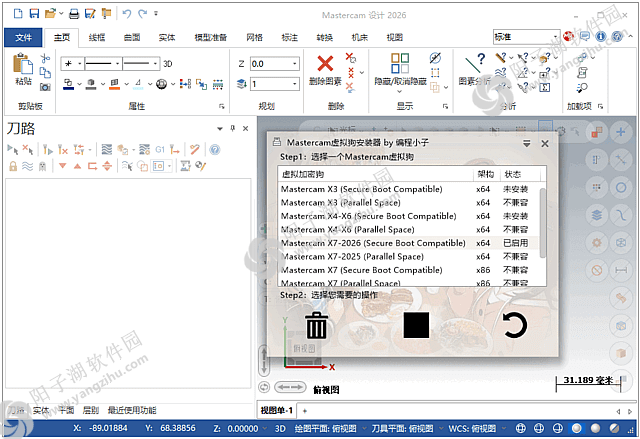Image resolution: width=640 pixels, height=439 pixels.
Task: Click the screenshot camera icon in clipboard group
Action: (x=45, y=86)
